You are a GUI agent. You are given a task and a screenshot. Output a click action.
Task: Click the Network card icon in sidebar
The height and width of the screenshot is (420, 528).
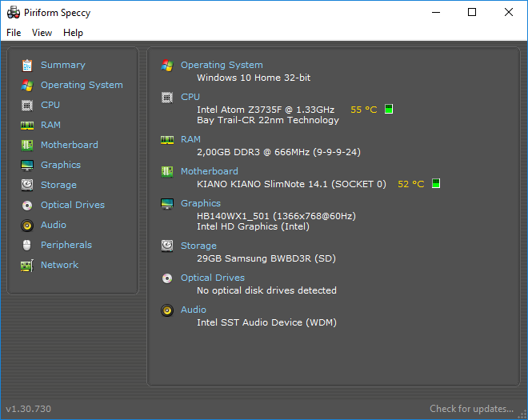click(x=27, y=266)
